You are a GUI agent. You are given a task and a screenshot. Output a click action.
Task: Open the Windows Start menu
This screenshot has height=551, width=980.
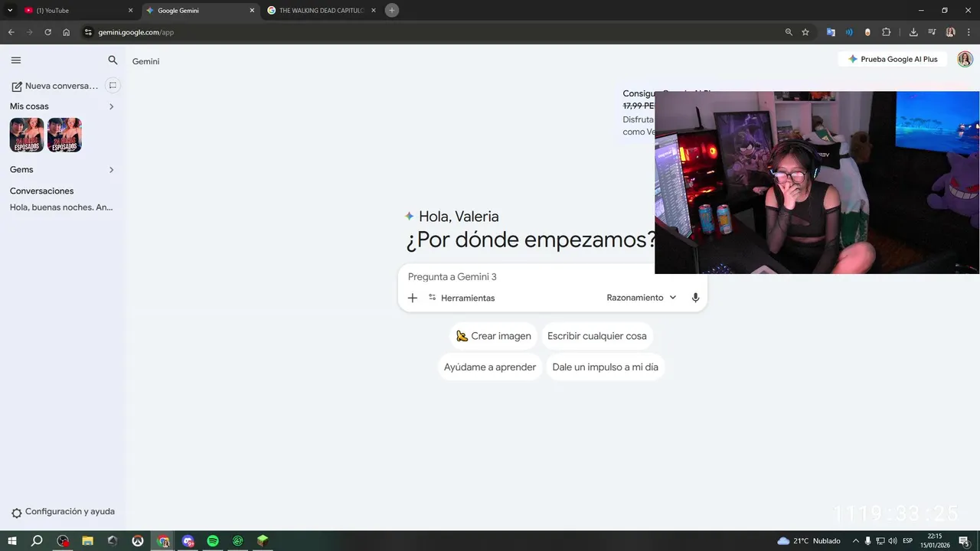pos(12,541)
